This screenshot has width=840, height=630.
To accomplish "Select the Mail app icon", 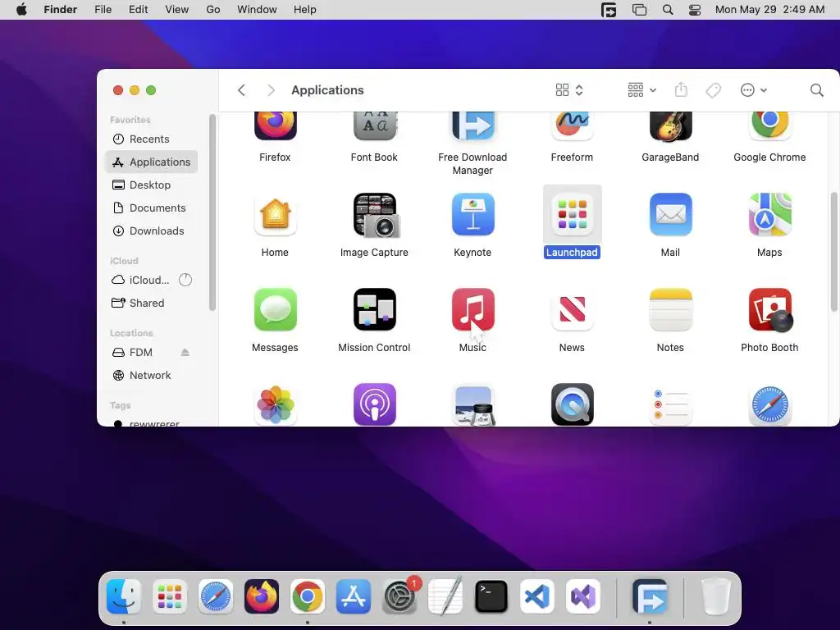I will [x=670, y=215].
